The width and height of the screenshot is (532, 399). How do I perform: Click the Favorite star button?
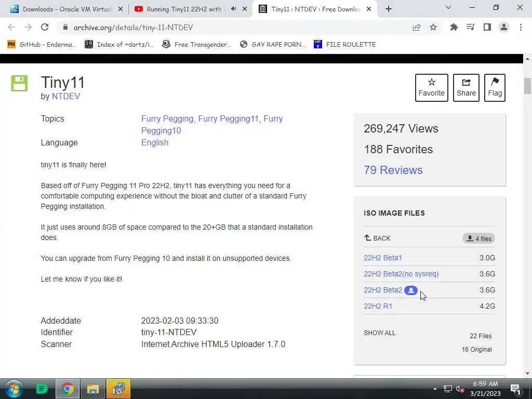pyautogui.click(x=432, y=87)
